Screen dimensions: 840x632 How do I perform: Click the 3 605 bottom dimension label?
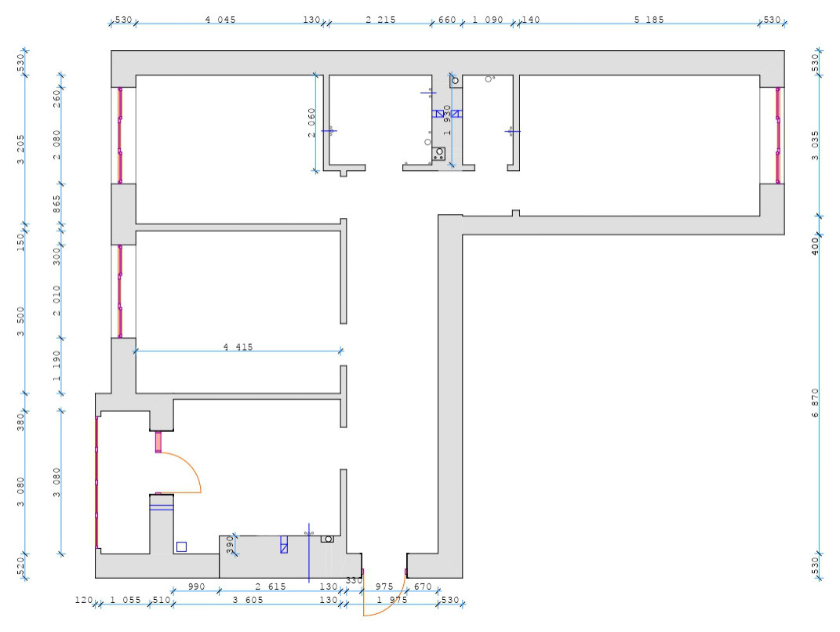tap(247, 600)
